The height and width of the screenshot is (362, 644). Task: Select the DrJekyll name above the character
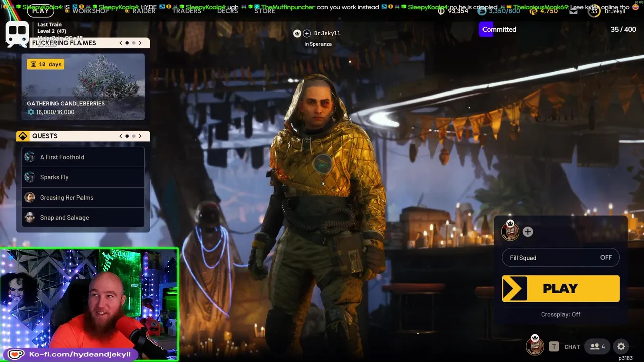[327, 33]
